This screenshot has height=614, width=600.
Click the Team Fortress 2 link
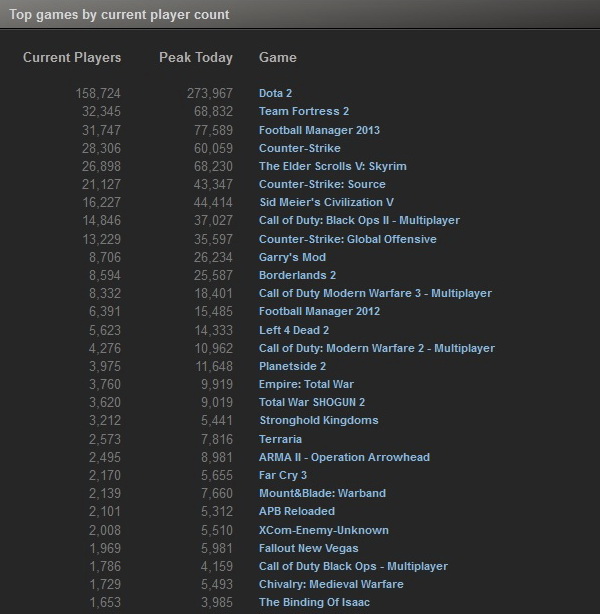pyautogui.click(x=304, y=111)
